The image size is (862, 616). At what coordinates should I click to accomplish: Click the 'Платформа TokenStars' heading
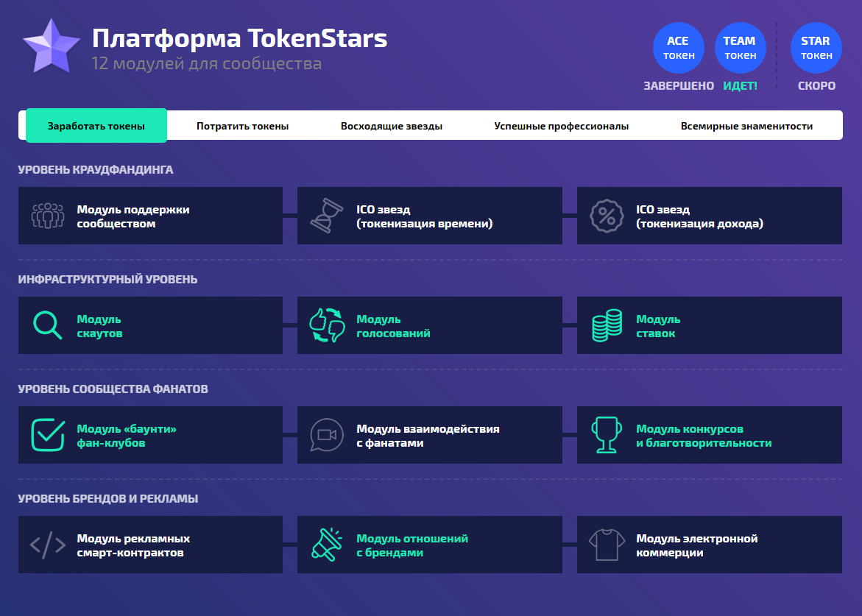(x=240, y=38)
